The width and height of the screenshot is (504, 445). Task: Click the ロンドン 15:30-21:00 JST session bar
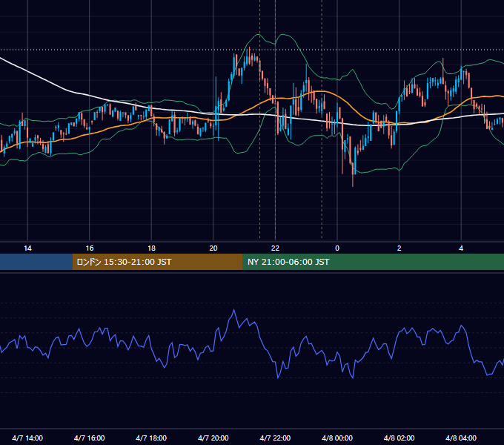click(x=157, y=262)
